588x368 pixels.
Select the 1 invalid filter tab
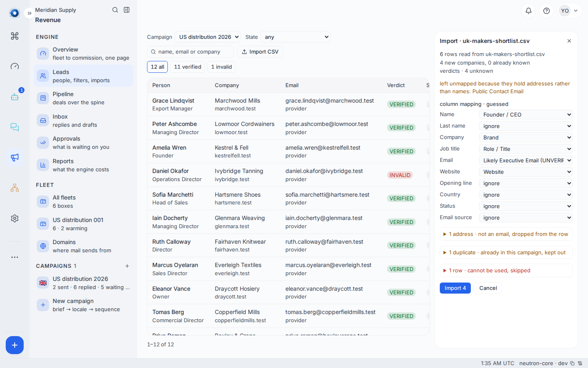tap(221, 67)
